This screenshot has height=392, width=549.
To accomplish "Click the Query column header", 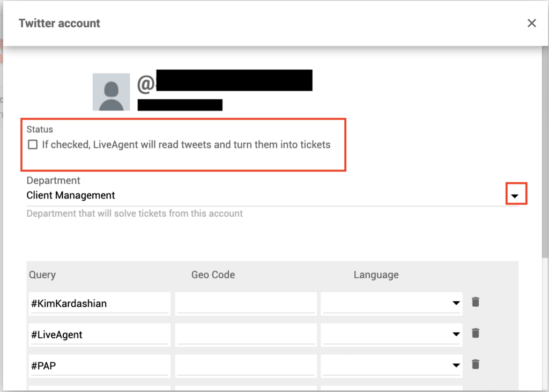I will (x=42, y=275).
